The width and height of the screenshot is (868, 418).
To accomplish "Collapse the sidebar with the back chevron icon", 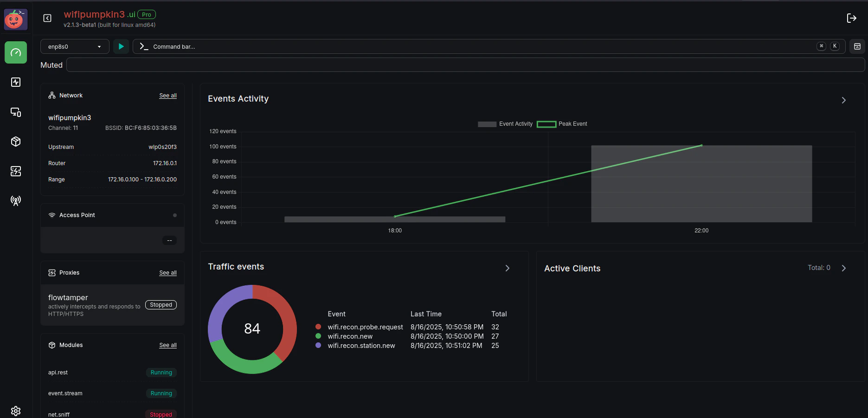I will (47, 18).
